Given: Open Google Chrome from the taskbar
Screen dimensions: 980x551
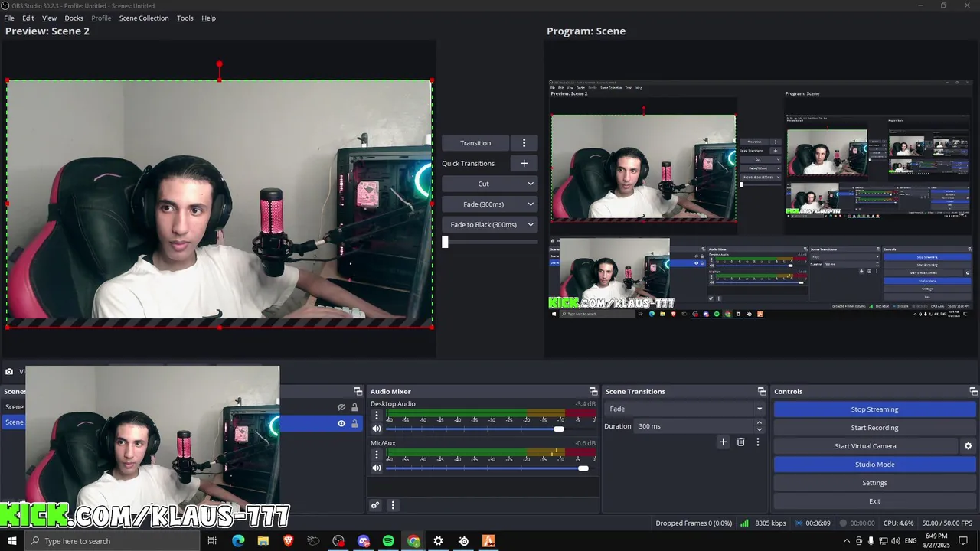Looking at the screenshot, I should (413, 541).
